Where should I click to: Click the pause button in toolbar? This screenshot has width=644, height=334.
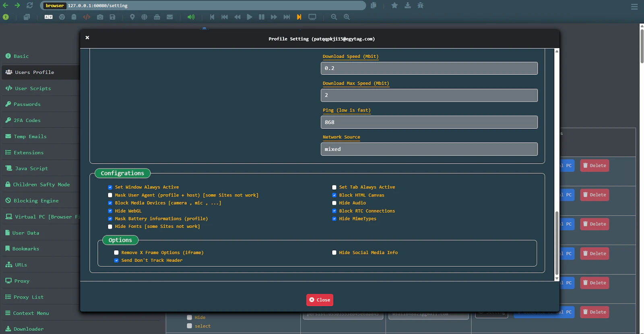coord(262,17)
